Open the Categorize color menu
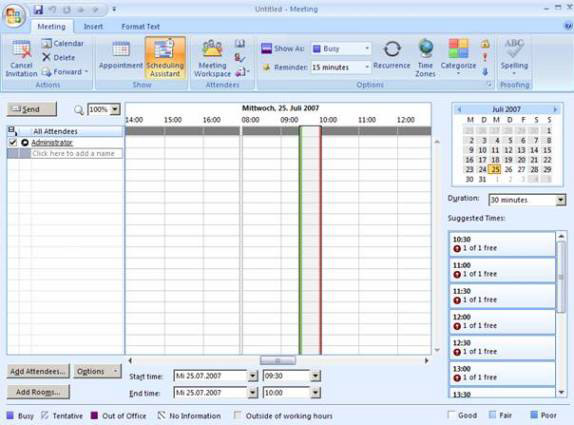Screen dimensions: 574x425 458,57
